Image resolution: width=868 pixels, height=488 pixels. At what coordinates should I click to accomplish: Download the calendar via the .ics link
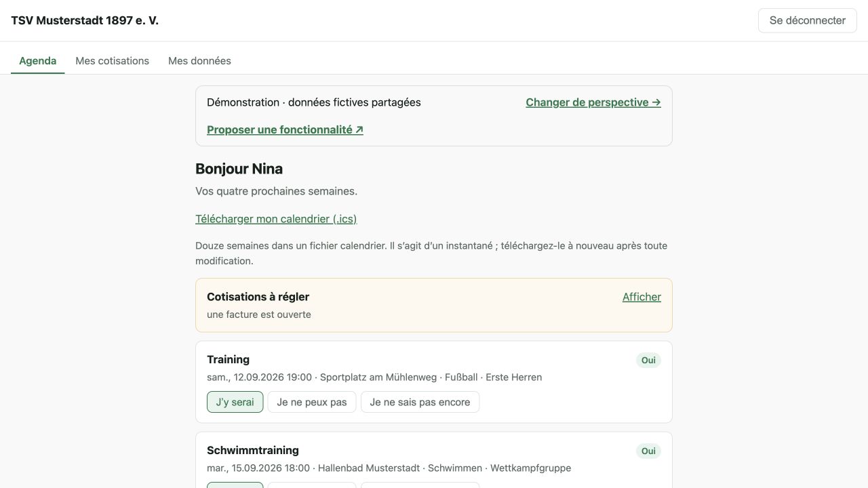pyautogui.click(x=276, y=219)
